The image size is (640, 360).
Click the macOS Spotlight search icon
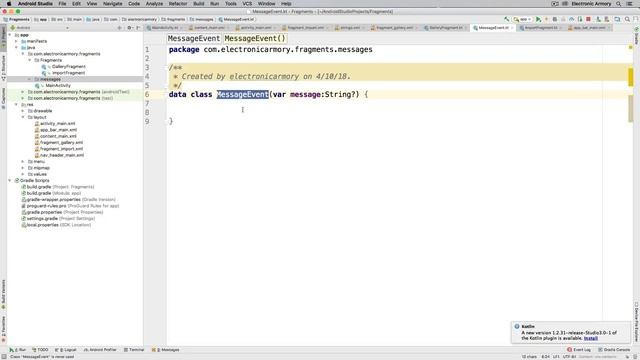tap(619, 4)
